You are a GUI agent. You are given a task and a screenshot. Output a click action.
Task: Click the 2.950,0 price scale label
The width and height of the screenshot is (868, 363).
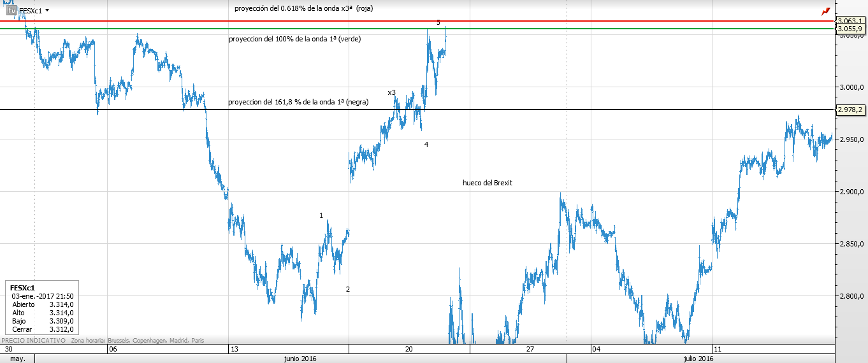tap(852, 139)
